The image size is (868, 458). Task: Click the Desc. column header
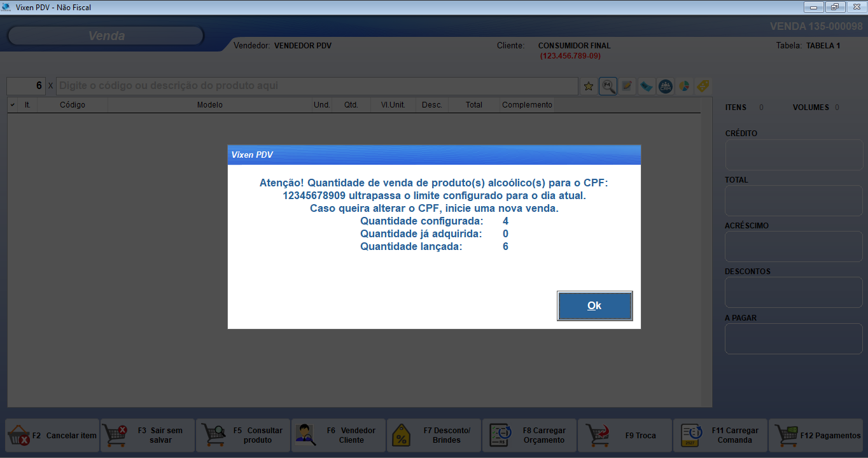432,105
